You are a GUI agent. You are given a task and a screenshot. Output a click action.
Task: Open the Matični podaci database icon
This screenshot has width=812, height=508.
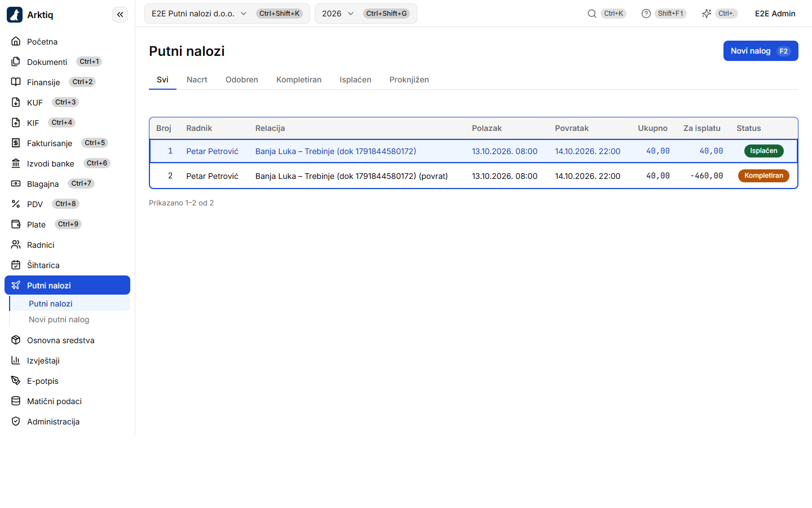pyautogui.click(x=16, y=401)
